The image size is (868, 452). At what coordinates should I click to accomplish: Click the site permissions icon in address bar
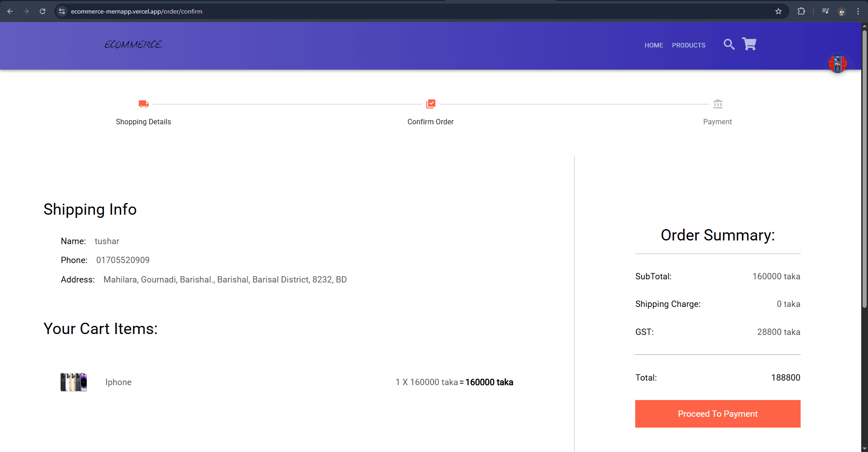pos(61,11)
